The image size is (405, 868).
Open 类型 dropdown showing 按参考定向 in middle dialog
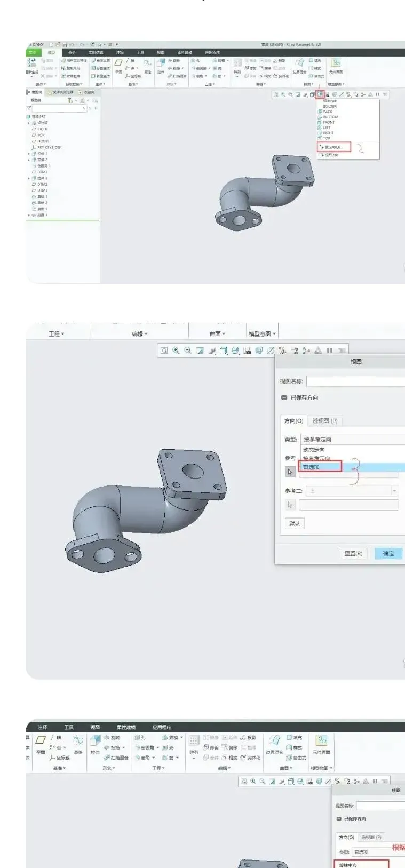pos(352,439)
